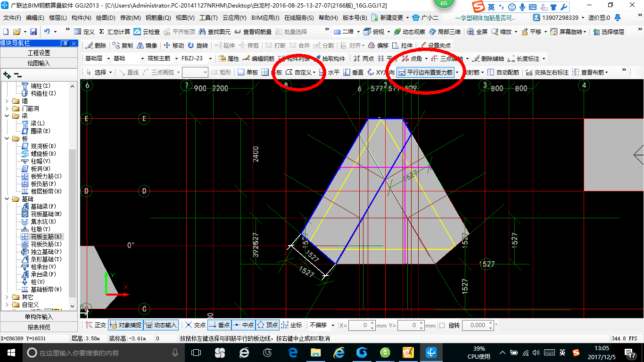644x362 pixels.
Task: Click the 移动 move tool
Action: tap(174, 46)
